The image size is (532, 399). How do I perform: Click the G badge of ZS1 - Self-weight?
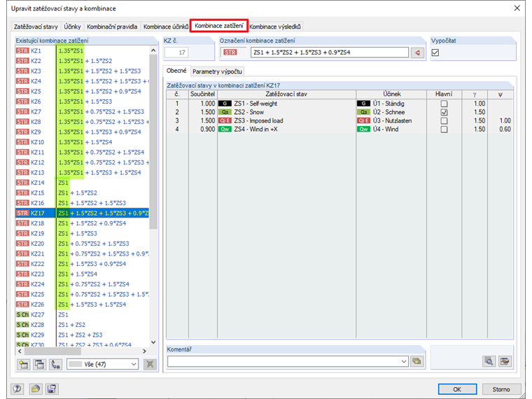[x=225, y=104]
